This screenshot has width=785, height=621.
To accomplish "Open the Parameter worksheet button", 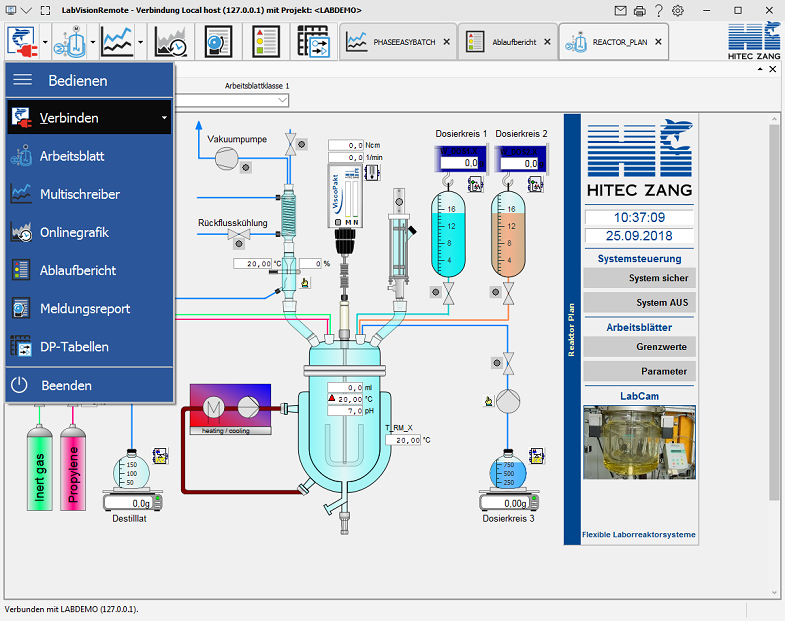I will (x=639, y=371).
